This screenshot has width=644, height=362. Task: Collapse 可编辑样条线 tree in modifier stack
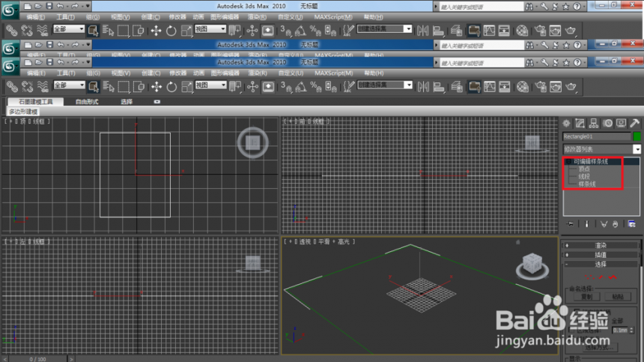coord(569,161)
